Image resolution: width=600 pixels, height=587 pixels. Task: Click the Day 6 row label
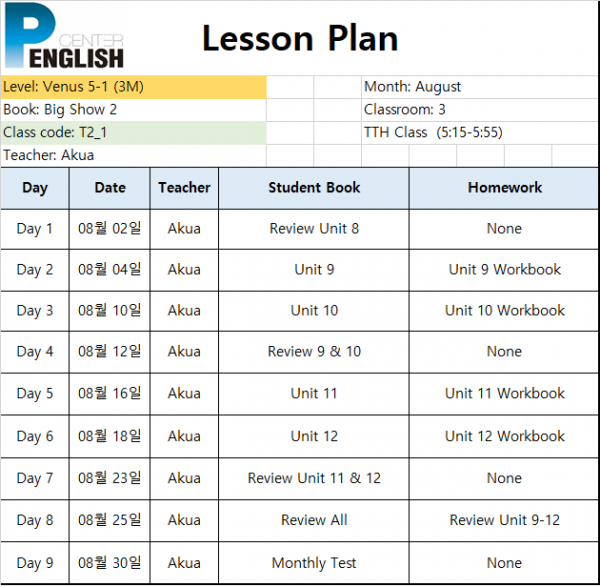point(35,437)
